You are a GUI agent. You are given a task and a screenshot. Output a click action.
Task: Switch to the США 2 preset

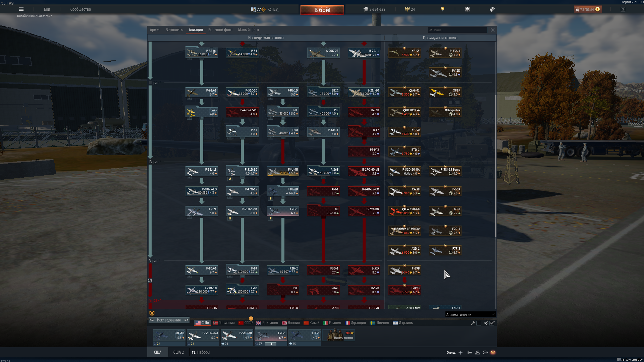pos(178,352)
